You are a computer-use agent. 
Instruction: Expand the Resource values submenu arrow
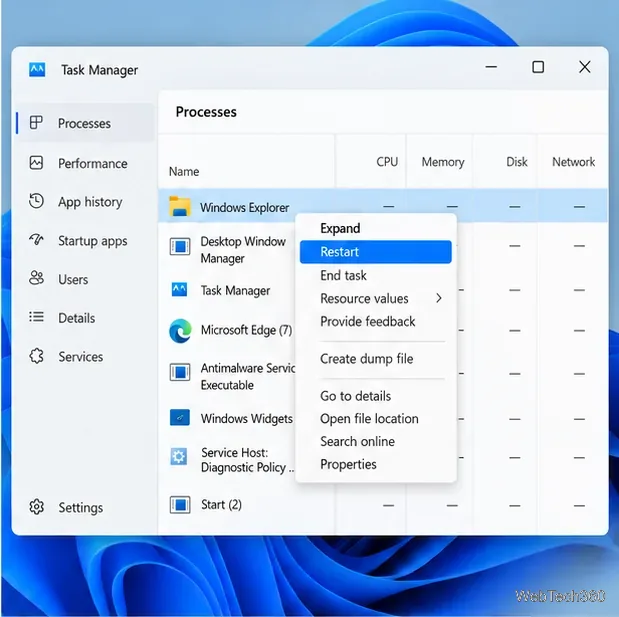(439, 298)
